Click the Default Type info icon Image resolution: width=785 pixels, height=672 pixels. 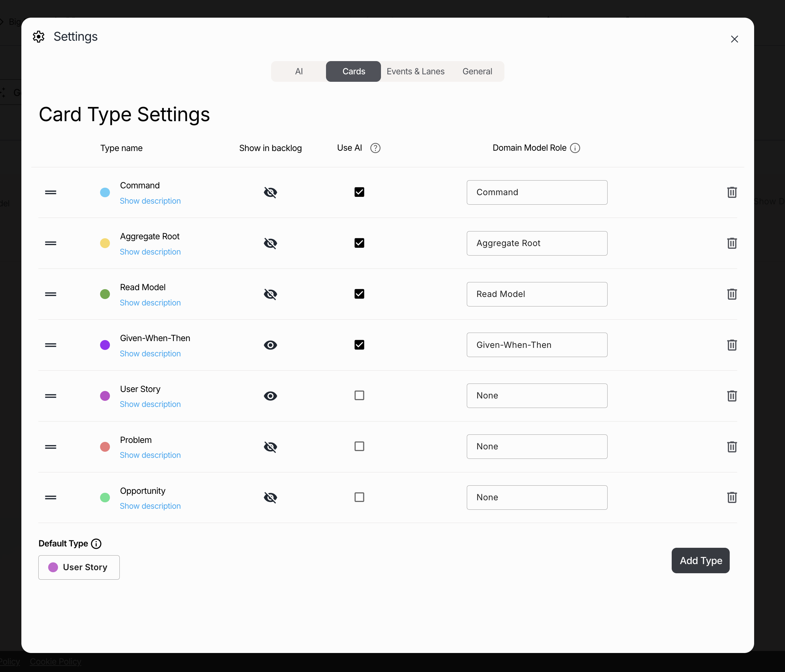click(96, 543)
